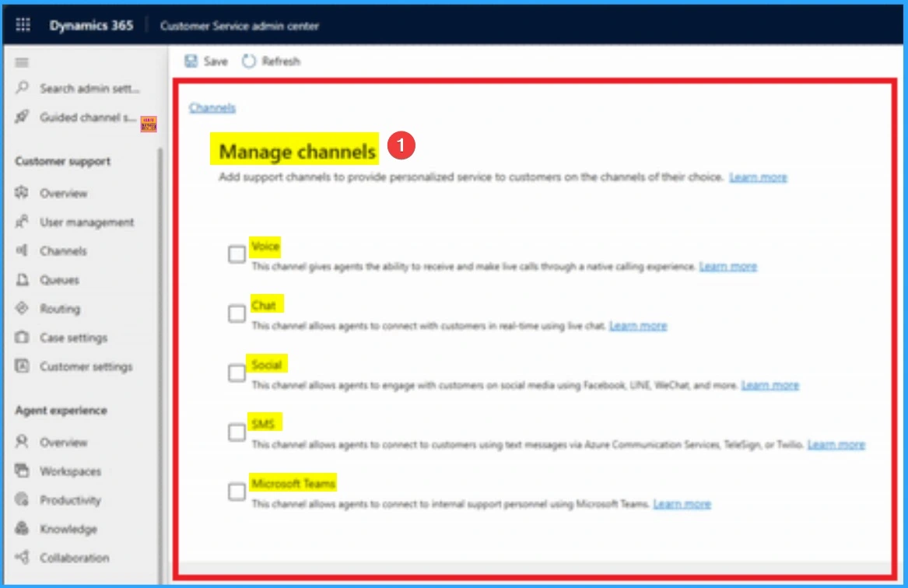This screenshot has height=588, width=908.
Task: Click the Refresh circular arrow icon
Action: pos(248,61)
